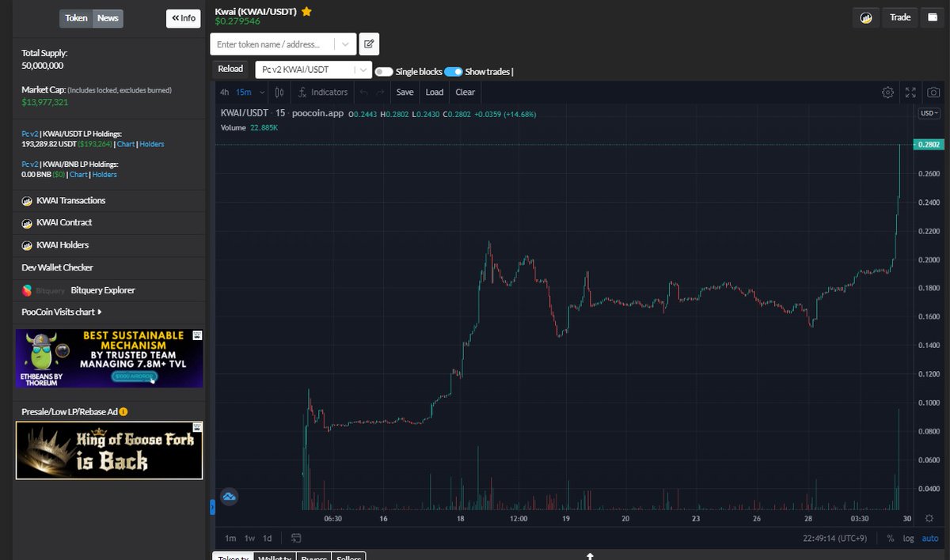Click the up arrow to resize panels
Viewport: 950px width, 560px height.
590,556
